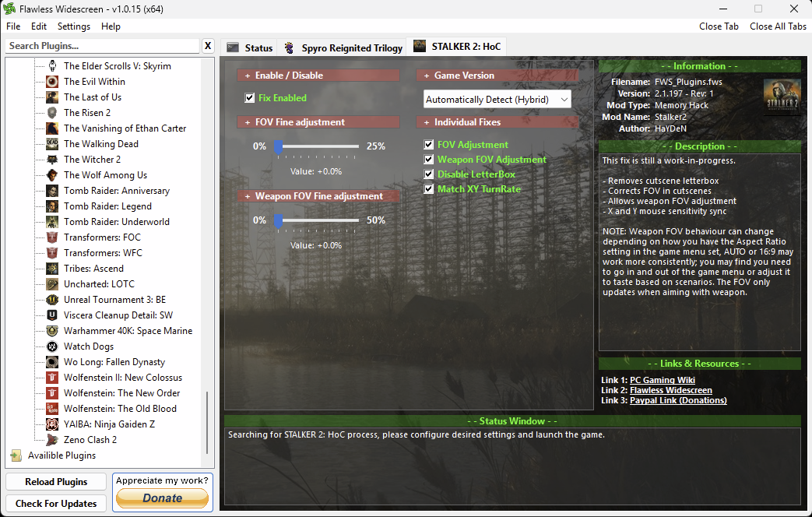Viewport: 812px width, 517px height.
Task: Collapse the Individual Fixes section
Action: tap(497, 121)
